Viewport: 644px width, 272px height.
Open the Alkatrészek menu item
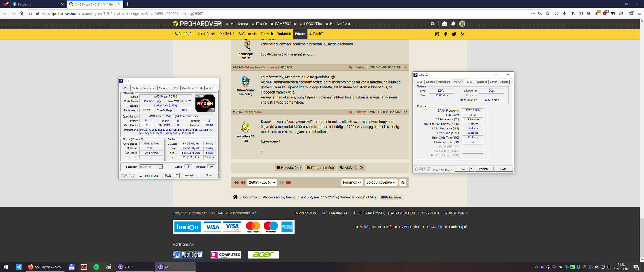tap(206, 34)
